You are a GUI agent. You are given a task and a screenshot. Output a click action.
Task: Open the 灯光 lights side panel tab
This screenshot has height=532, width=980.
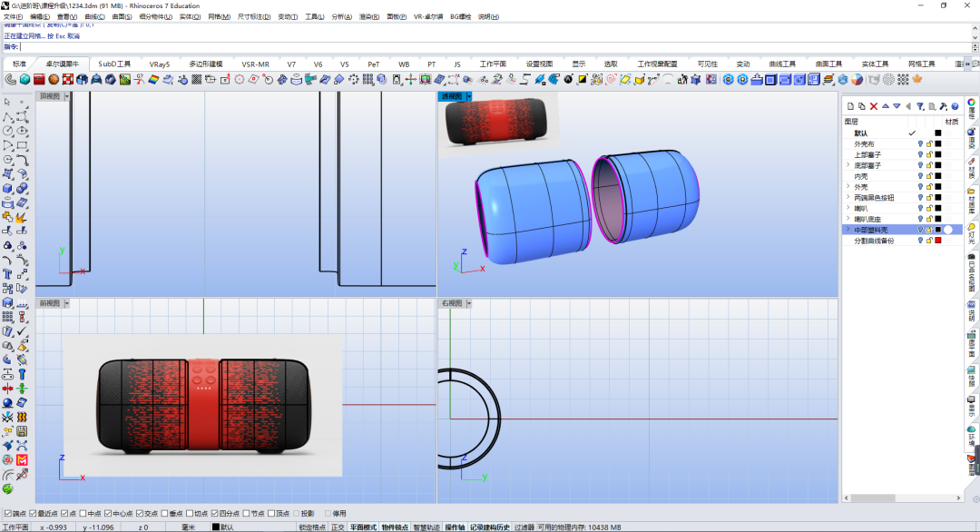(x=971, y=234)
